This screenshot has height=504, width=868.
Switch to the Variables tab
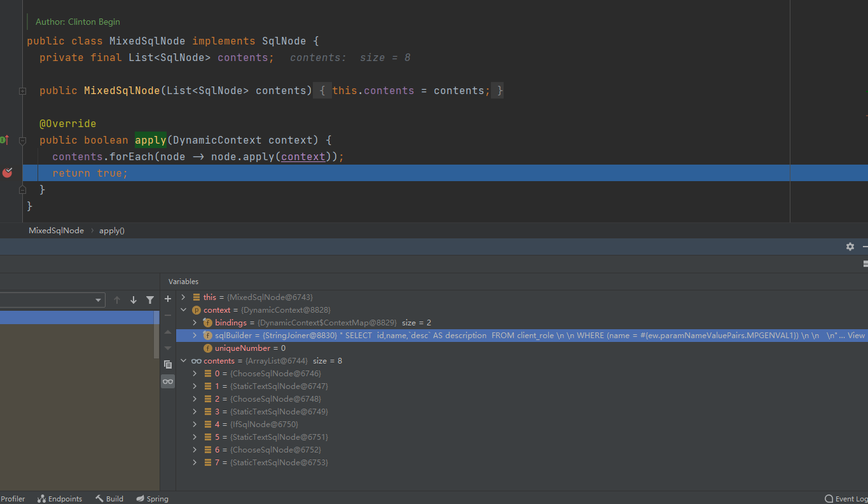pos(183,282)
